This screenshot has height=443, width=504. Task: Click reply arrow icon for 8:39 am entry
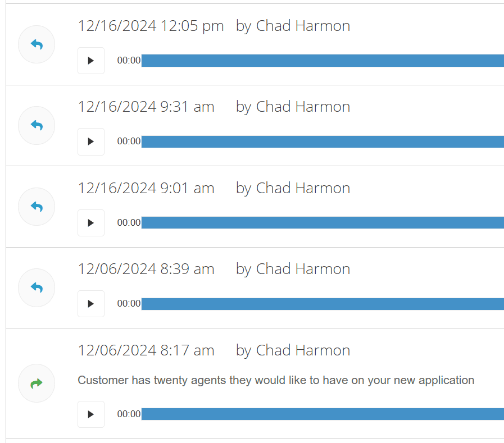[x=37, y=287]
